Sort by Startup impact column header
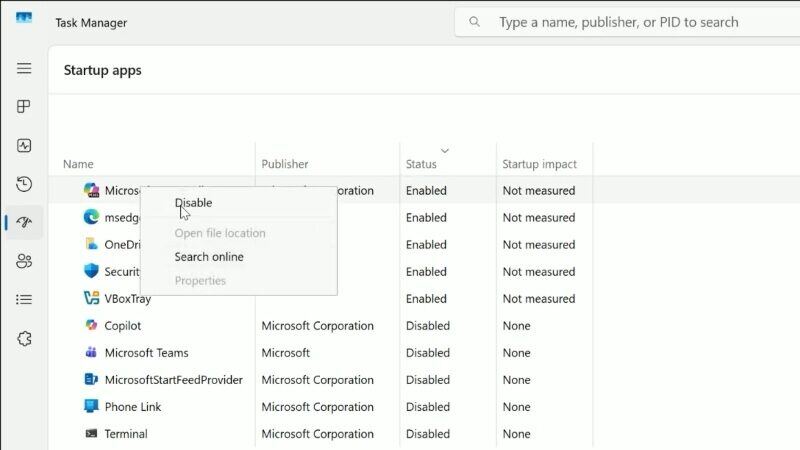The image size is (800, 450). click(x=539, y=164)
